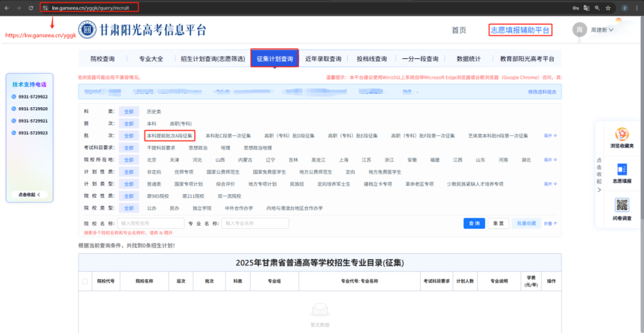The height and width of the screenshot is (333, 644).
Task: Select 全部 for 科类 filter
Action: pyautogui.click(x=129, y=111)
